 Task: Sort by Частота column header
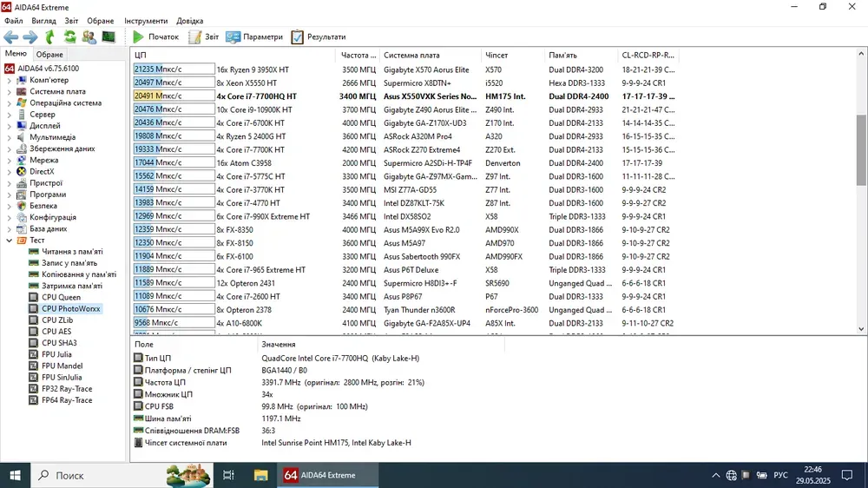click(358, 55)
